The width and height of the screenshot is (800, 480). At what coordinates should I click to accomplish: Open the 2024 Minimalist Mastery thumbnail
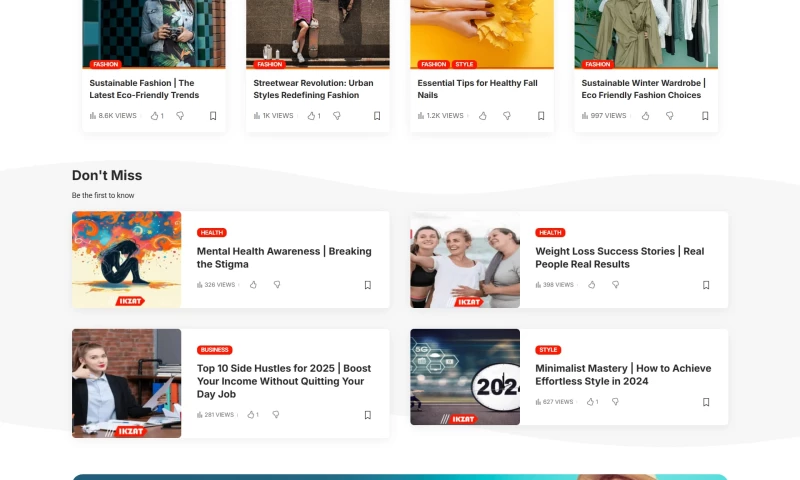pos(465,377)
